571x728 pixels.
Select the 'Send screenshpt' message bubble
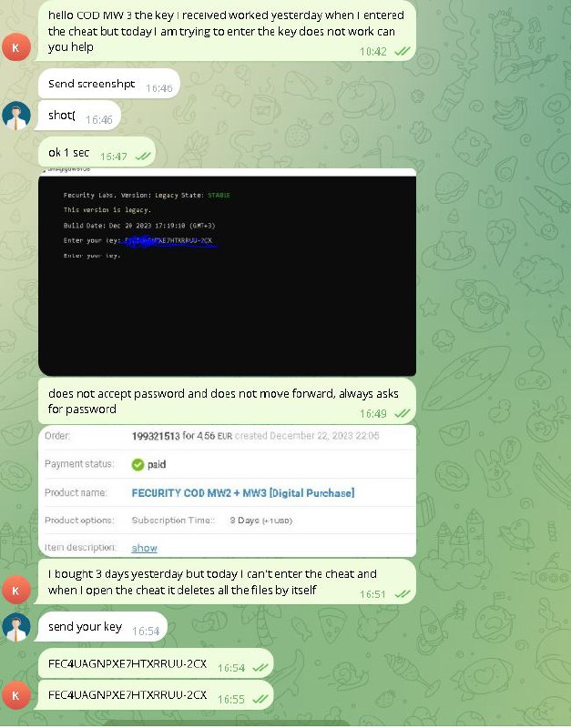click(109, 84)
